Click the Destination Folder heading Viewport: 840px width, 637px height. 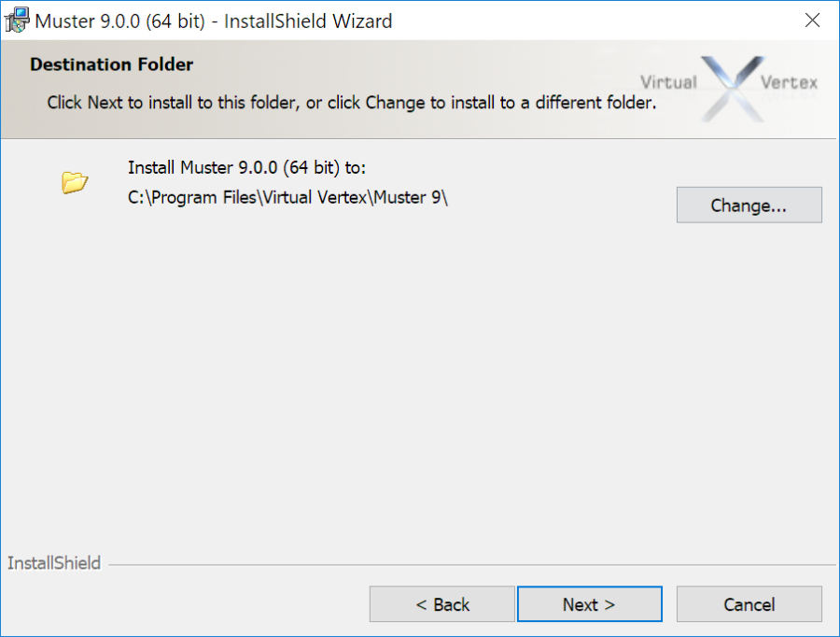click(x=111, y=64)
